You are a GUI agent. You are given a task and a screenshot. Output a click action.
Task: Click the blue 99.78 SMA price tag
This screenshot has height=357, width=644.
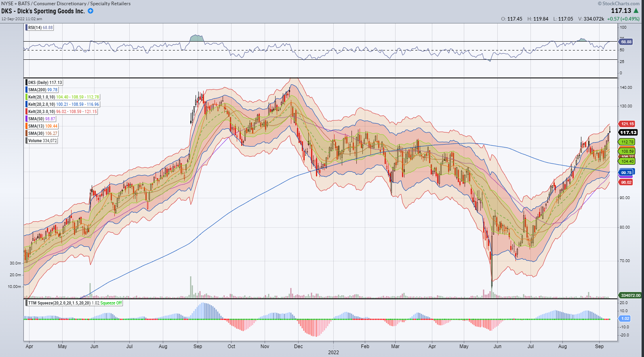[626, 172]
